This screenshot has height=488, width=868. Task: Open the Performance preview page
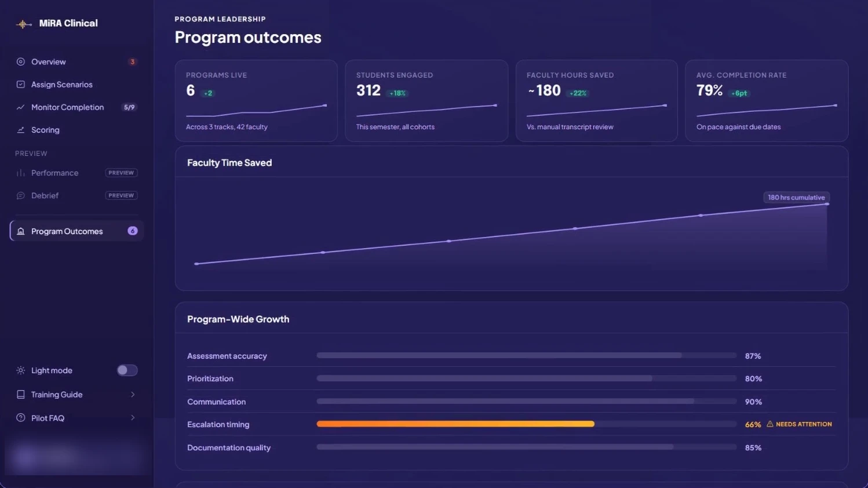[x=76, y=173]
